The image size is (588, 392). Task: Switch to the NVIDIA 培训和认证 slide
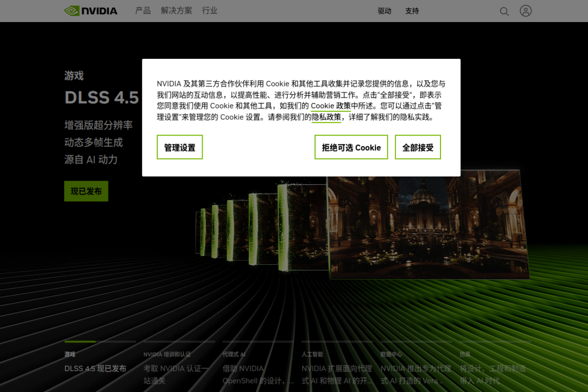[179, 368]
